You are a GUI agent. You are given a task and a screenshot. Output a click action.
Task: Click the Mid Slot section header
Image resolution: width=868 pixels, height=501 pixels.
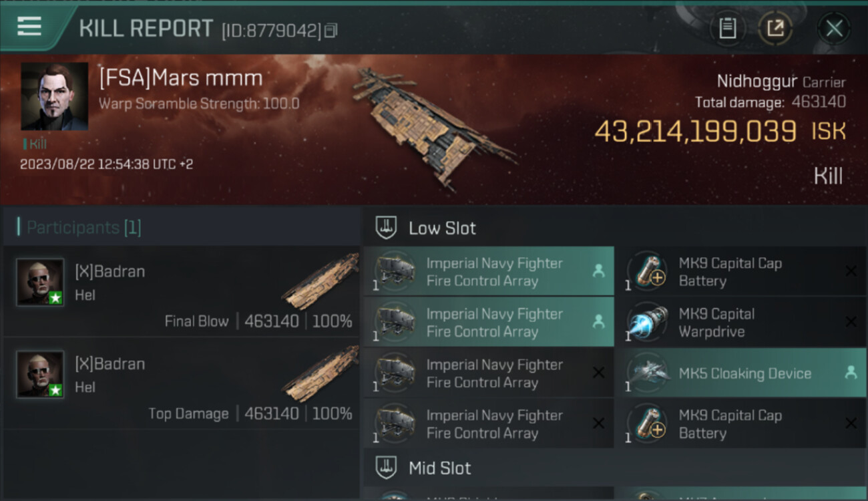point(439,468)
